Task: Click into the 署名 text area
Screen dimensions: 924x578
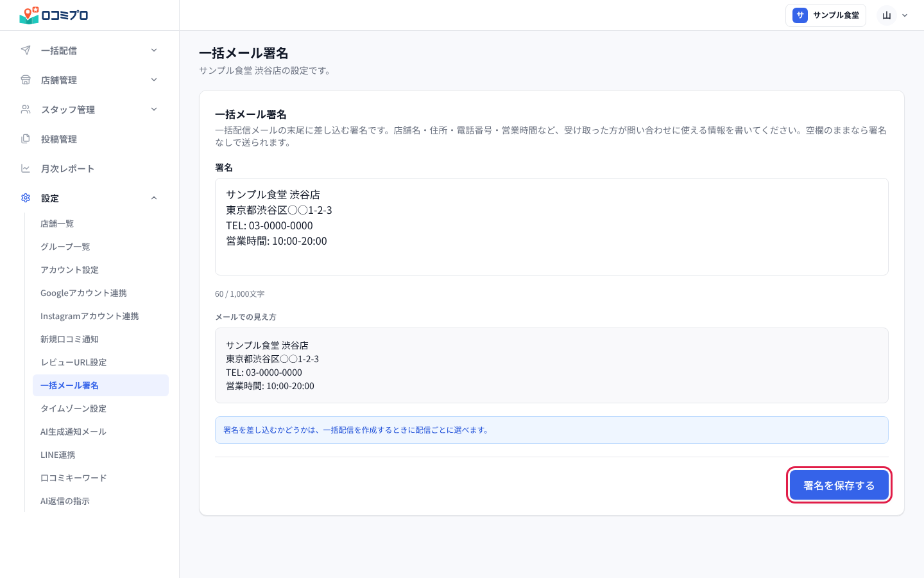Action: point(552,227)
